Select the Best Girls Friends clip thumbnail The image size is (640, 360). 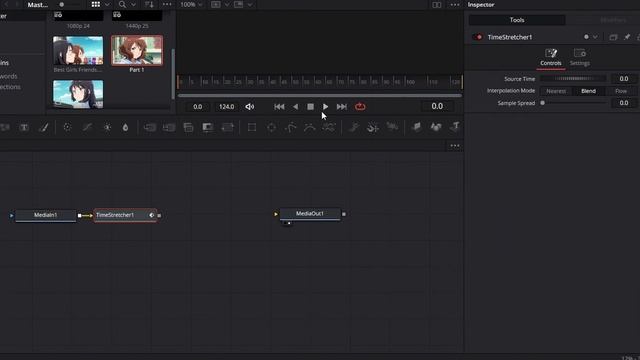78,51
